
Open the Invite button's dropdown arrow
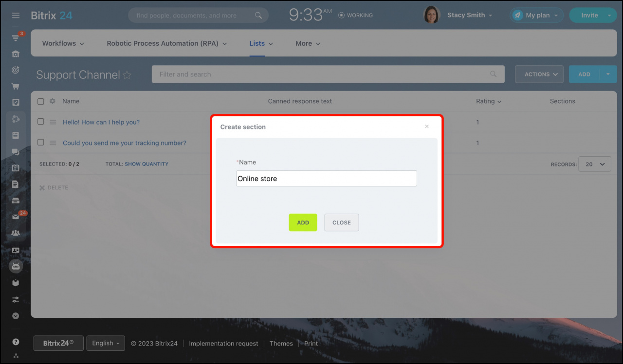(x=609, y=16)
